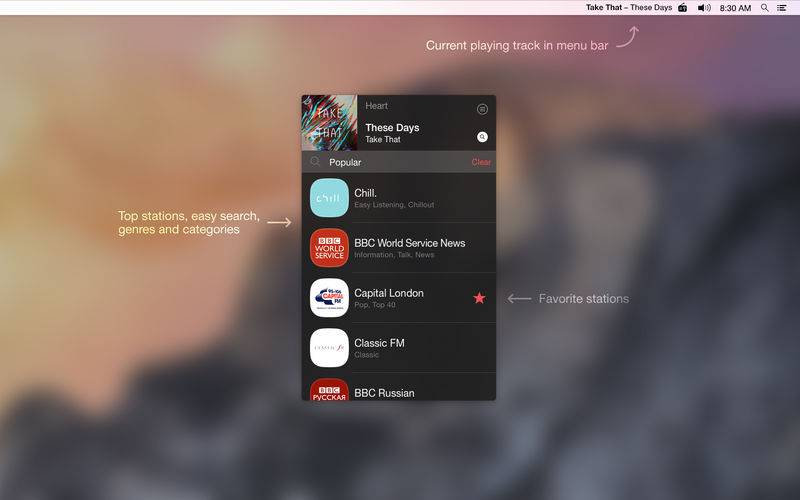The height and width of the screenshot is (500, 800).
Task: Click 'Take That – These Days' menu bar title
Action: tap(629, 8)
